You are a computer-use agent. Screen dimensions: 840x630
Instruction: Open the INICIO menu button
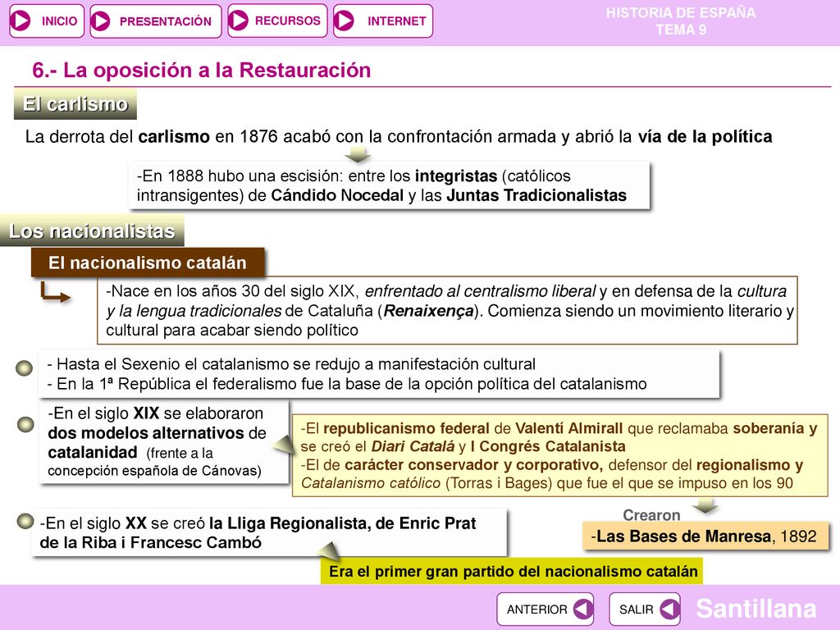47,21
